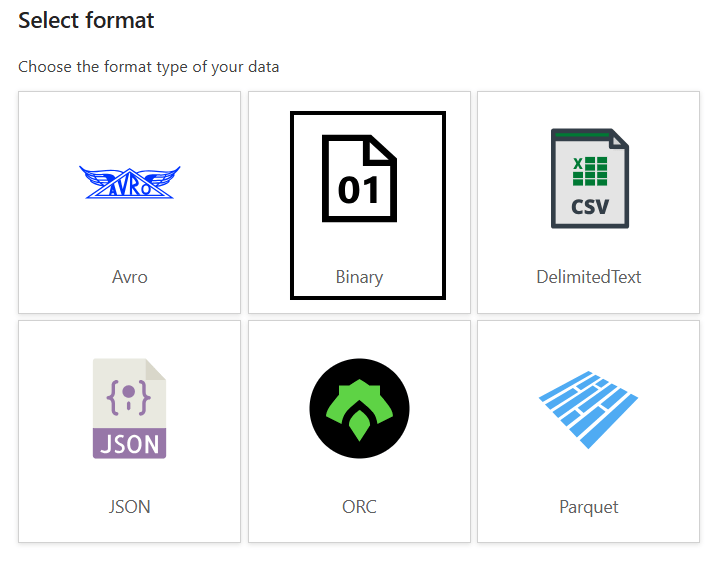715x570 pixels.
Task: Click the DelimitedText label
Action: [589, 277]
